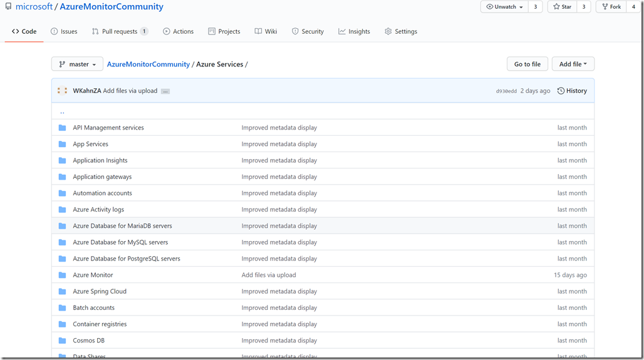The height and width of the screenshot is (360, 644).
Task: Open the watchers count 3
Action: click(x=535, y=6)
